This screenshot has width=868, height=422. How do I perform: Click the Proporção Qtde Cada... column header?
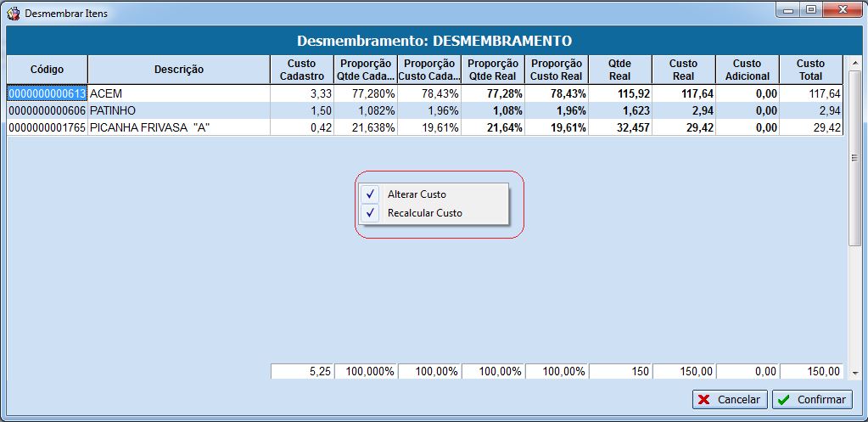click(x=366, y=70)
